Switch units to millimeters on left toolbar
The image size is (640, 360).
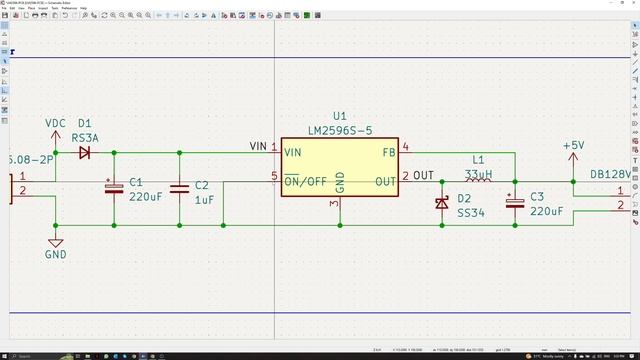(x=4, y=51)
